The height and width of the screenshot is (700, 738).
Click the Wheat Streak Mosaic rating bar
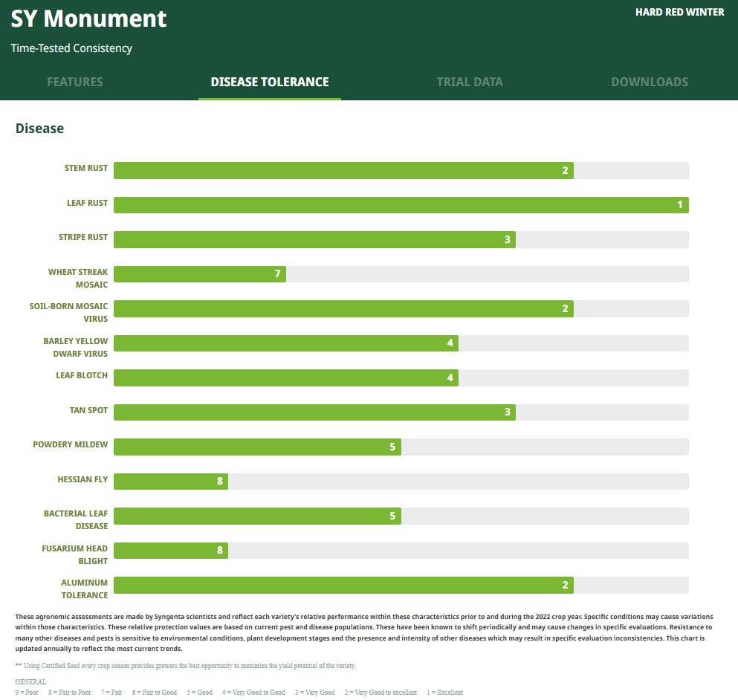[x=401, y=274]
